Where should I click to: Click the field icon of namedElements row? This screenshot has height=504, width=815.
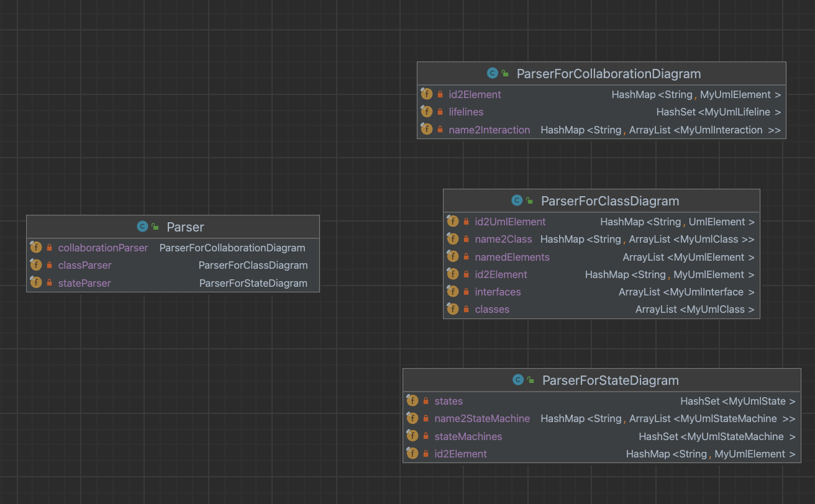point(453,256)
